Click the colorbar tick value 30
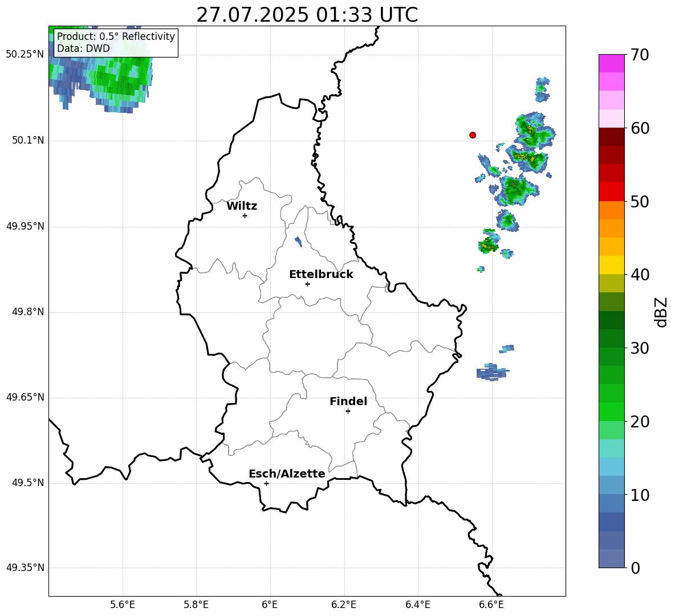Image resolution: width=675 pixels, height=616 pixels. click(x=640, y=348)
